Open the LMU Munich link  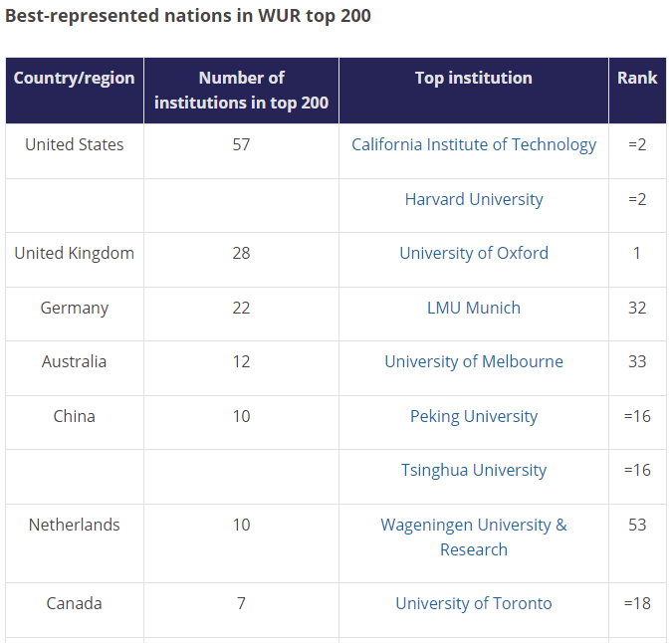(x=474, y=308)
